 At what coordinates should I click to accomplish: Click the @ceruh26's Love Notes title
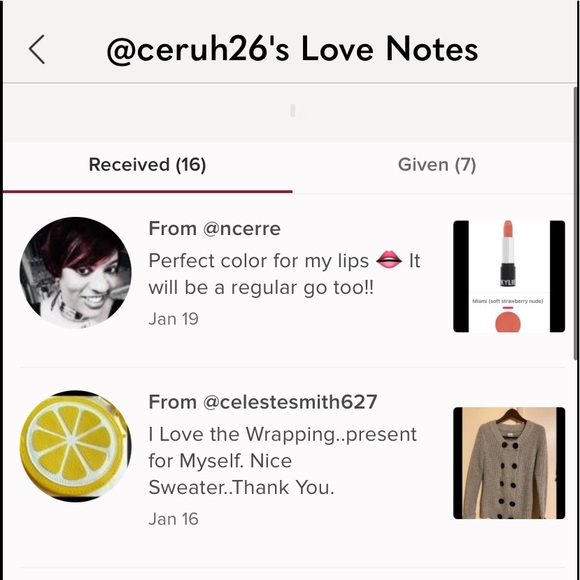(292, 50)
